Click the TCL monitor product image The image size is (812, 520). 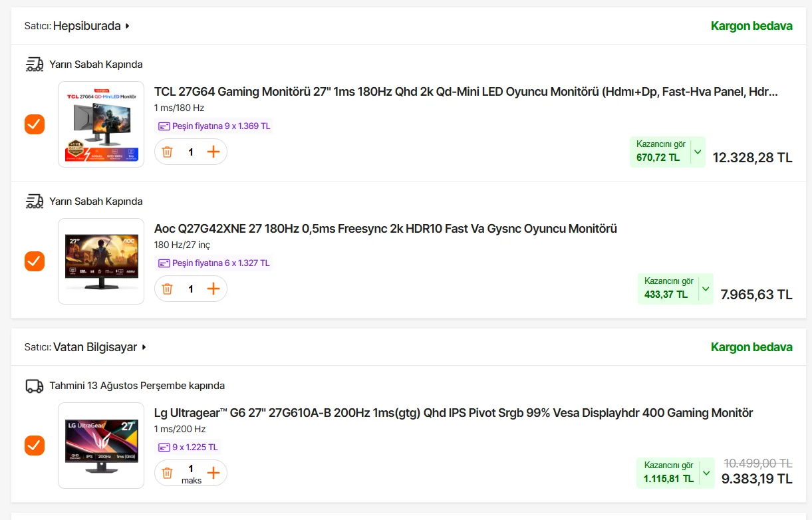coord(101,124)
